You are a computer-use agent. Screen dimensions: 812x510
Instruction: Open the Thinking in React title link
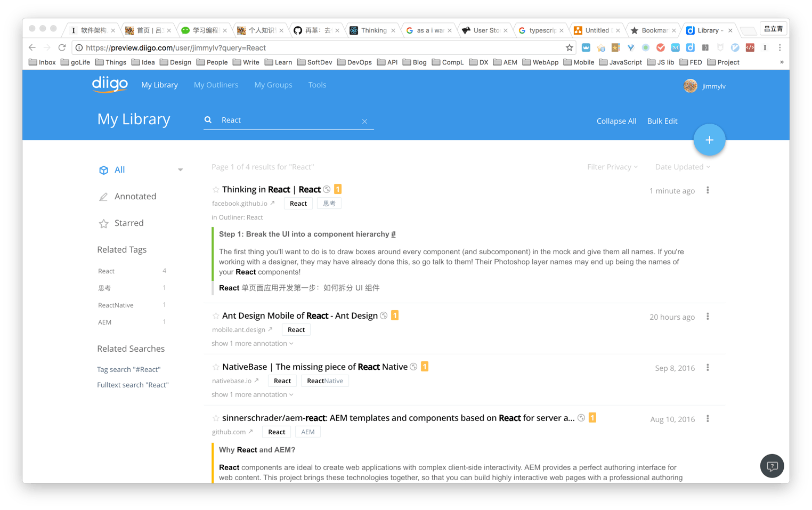271,189
